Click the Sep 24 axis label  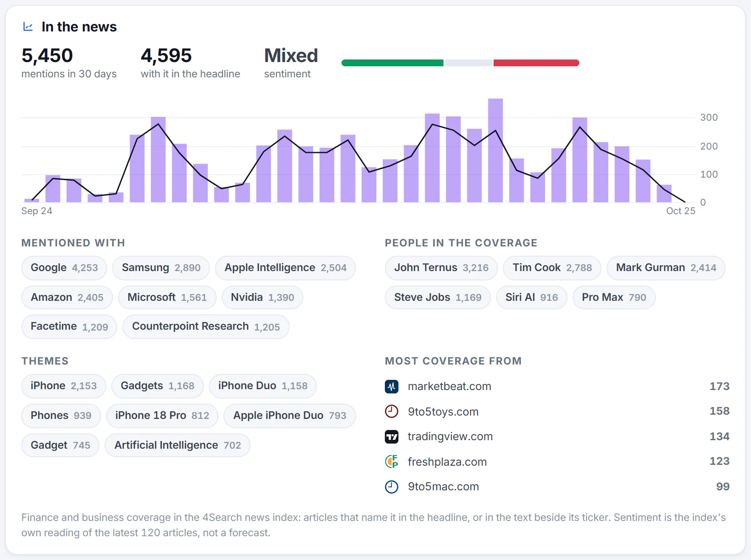coord(37,211)
